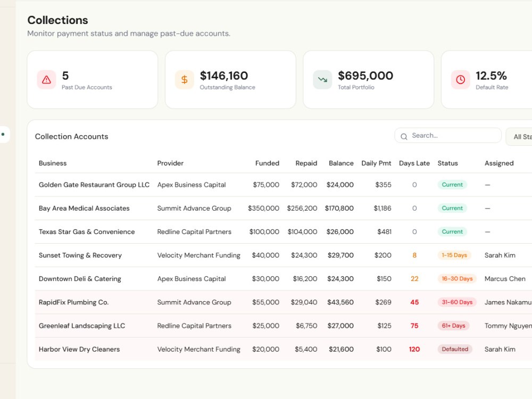
Task: Click the Default Rate clock icon
Action: [x=460, y=80]
